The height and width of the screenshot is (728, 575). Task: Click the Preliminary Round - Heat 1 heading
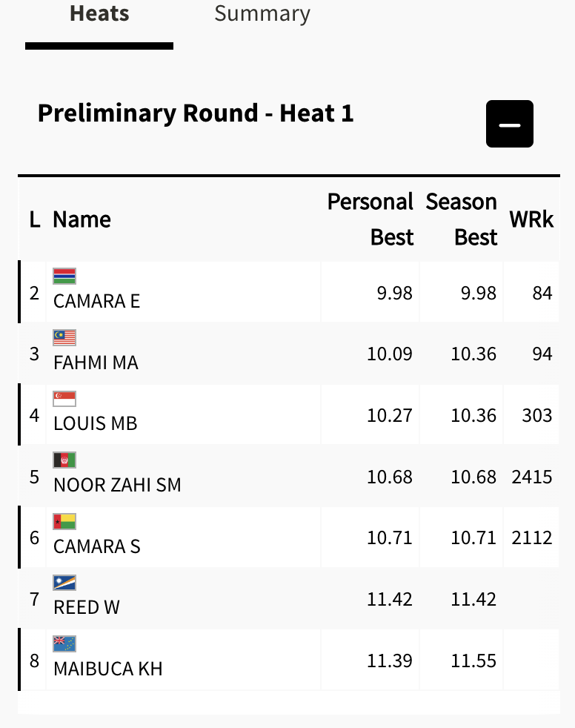tap(196, 113)
